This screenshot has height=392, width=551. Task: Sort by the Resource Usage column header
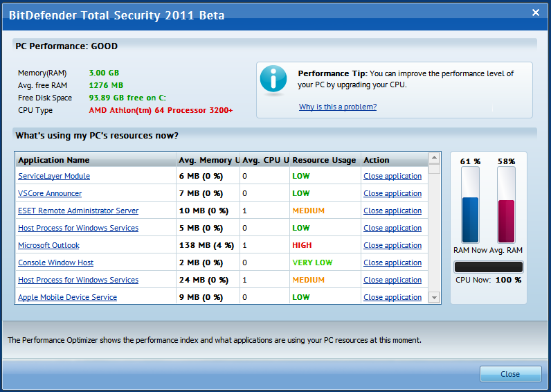[325, 160]
